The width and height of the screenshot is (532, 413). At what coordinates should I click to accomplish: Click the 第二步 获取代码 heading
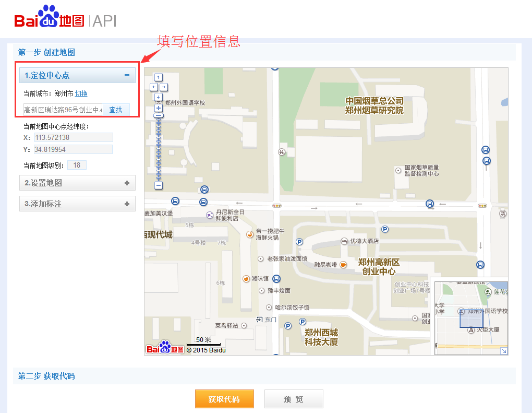click(x=46, y=376)
